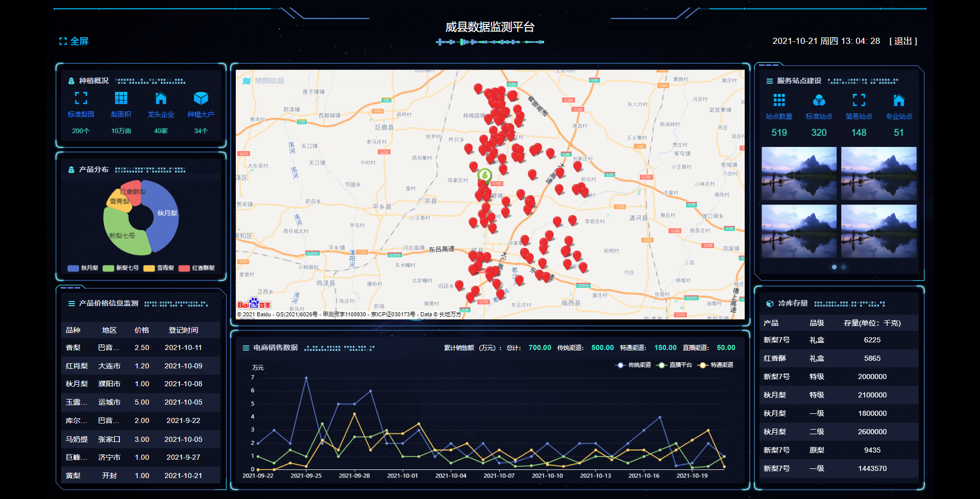The width and height of the screenshot is (980, 499).
Task: Click the 梨面积 grid icon
Action: pos(121,98)
